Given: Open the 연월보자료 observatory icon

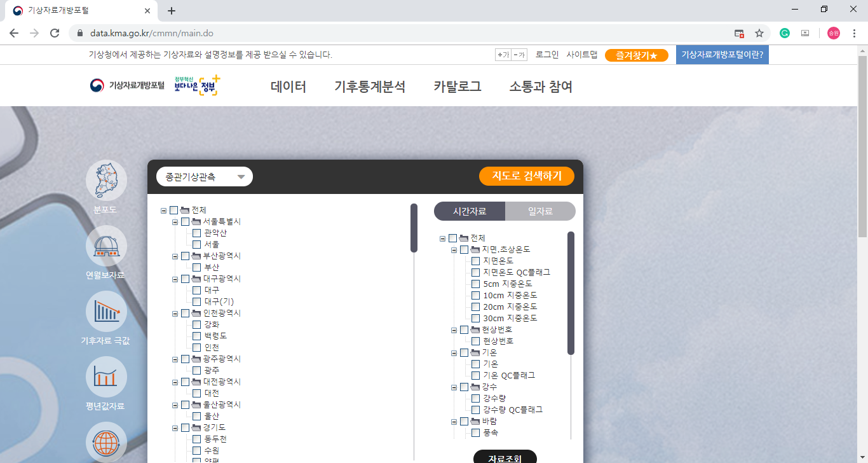Looking at the screenshot, I should click(106, 246).
